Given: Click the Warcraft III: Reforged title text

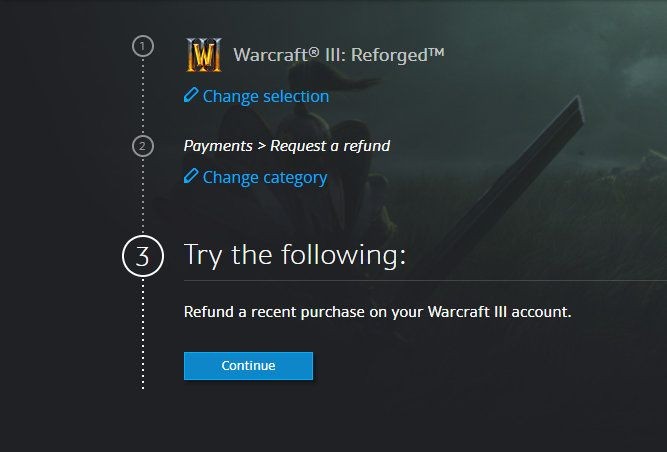Looking at the screenshot, I should pyautogui.click(x=325, y=55).
